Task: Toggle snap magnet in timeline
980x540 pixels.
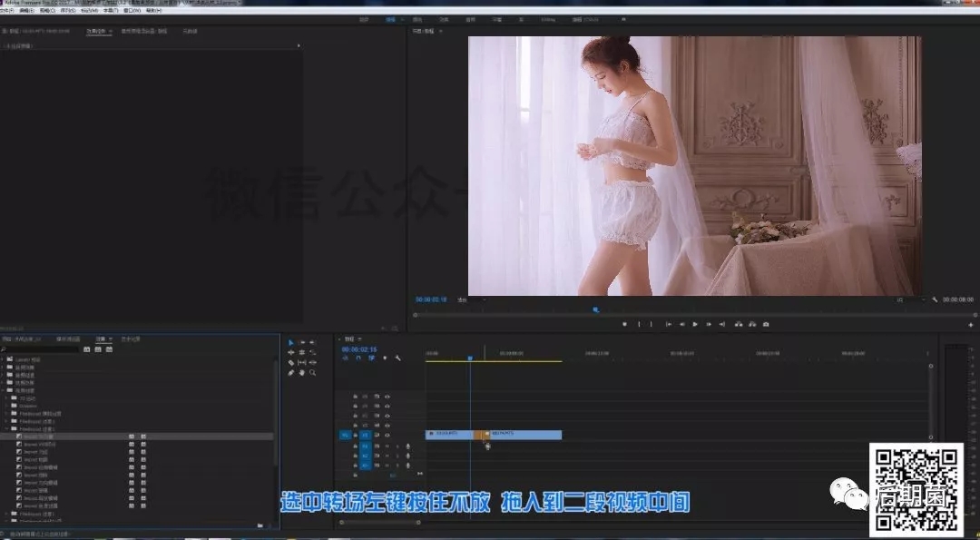Action: [x=358, y=358]
